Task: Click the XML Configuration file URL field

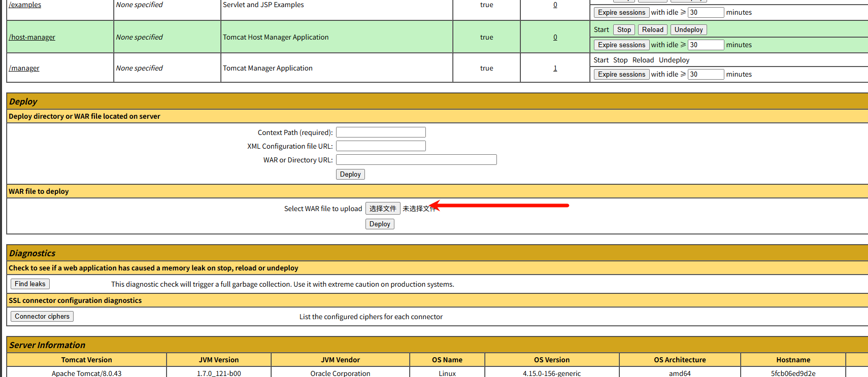Action: (x=381, y=146)
